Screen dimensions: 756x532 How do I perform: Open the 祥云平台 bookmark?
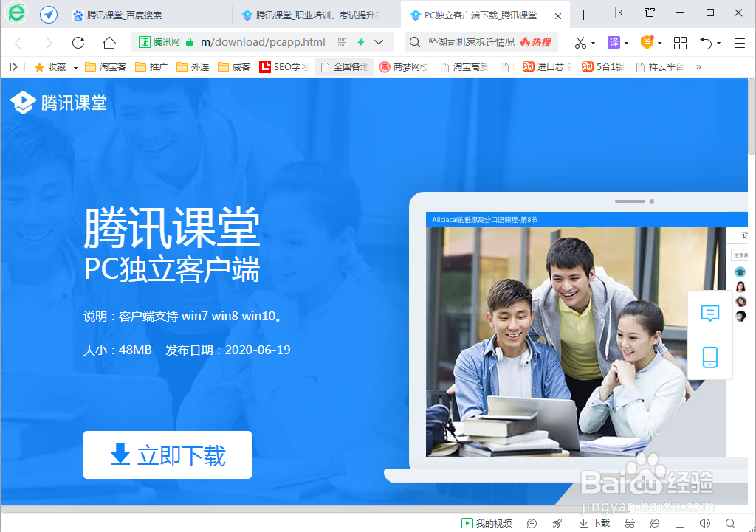point(659,67)
